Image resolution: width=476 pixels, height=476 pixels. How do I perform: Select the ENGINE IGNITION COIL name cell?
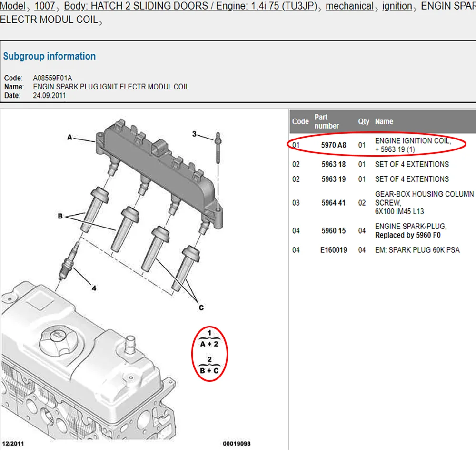click(413, 145)
